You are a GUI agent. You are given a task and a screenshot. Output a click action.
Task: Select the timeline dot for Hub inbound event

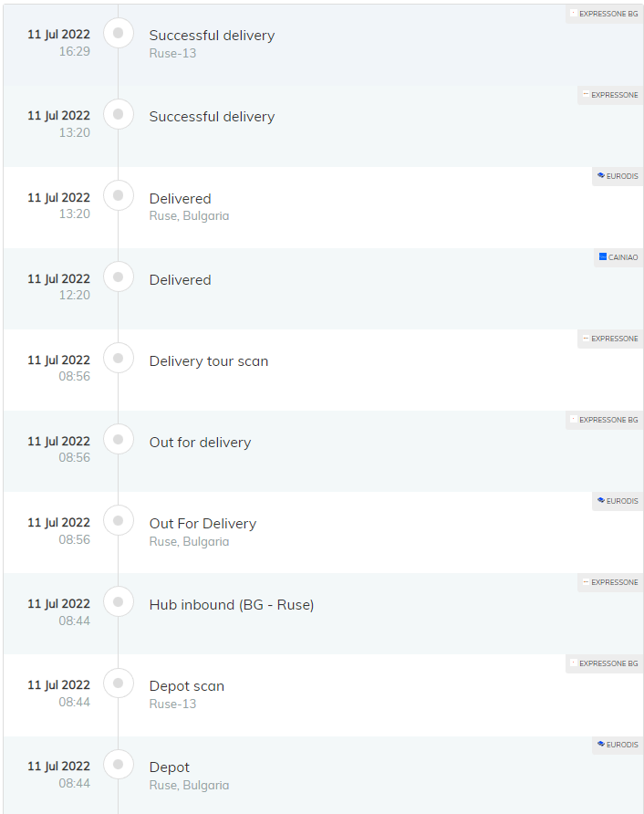119,601
